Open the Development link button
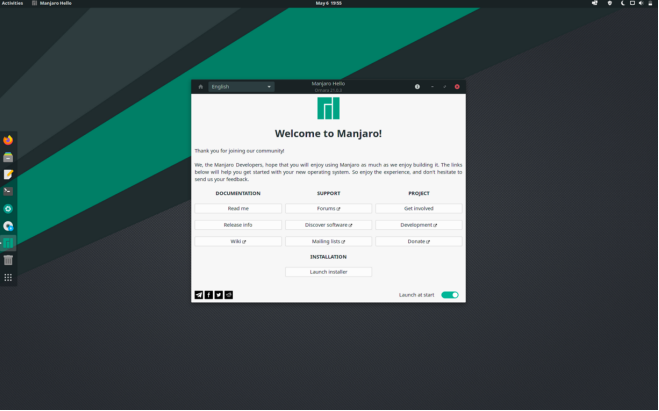The height and width of the screenshot is (411, 659). [x=419, y=225]
